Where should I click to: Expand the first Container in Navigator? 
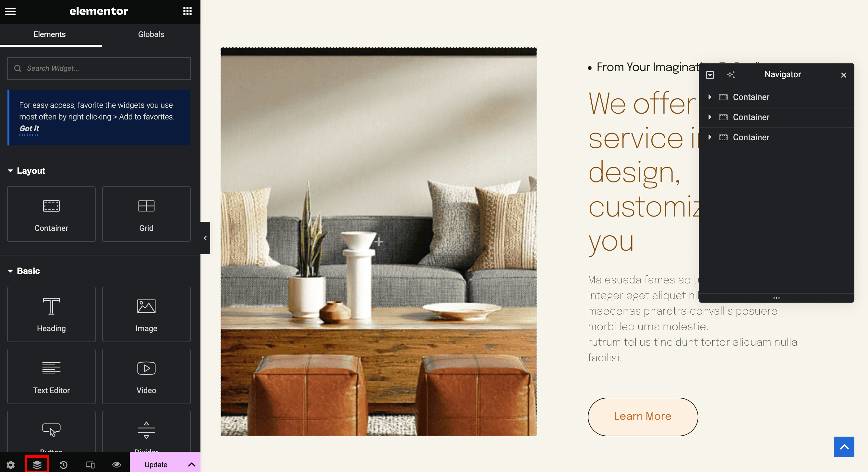coord(710,96)
